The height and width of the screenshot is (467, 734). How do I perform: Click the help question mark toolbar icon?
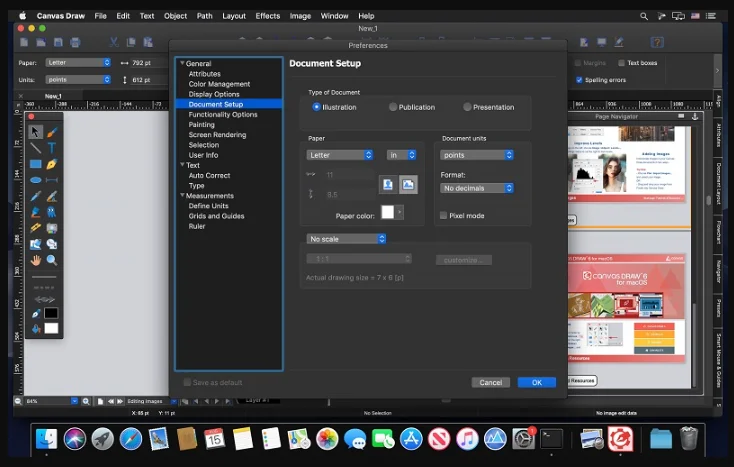click(657, 43)
